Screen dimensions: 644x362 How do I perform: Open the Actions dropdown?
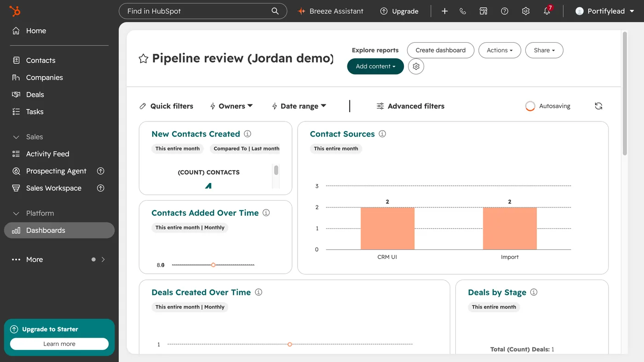(500, 50)
